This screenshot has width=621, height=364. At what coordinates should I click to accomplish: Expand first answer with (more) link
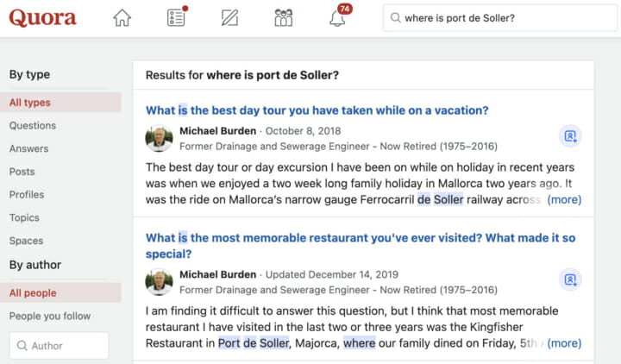pyautogui.click(x=564, y=199)
